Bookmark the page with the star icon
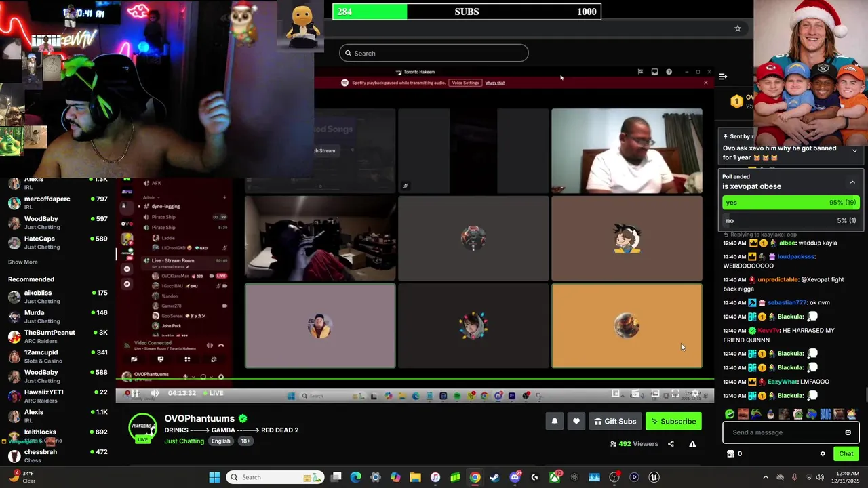The width and height of the screenshot is (868, 488). coord(737,28)
